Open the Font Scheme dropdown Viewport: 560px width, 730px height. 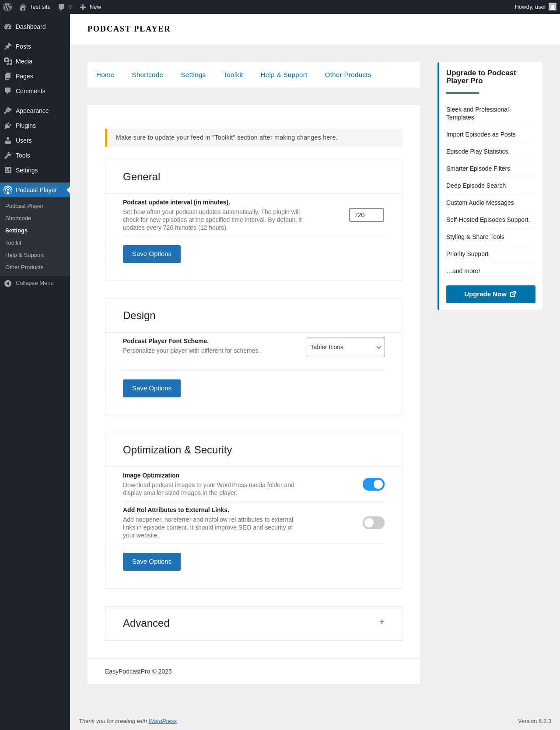click(346, 347)
